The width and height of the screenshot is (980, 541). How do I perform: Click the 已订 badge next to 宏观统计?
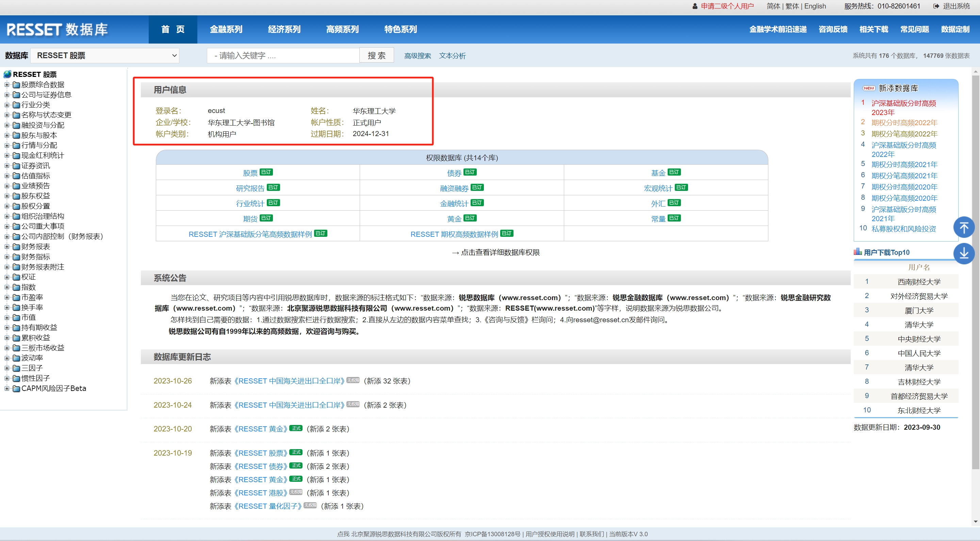tap(681, 187)
